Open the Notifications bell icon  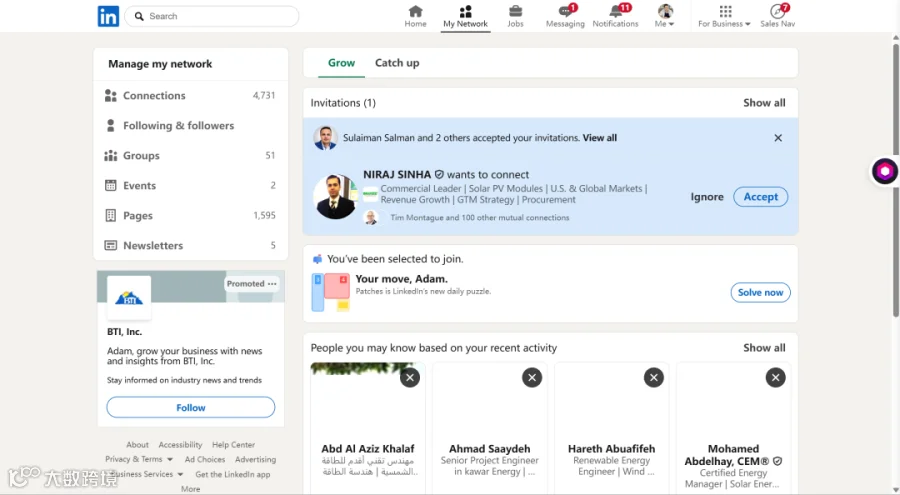click(x=615, y=16)
